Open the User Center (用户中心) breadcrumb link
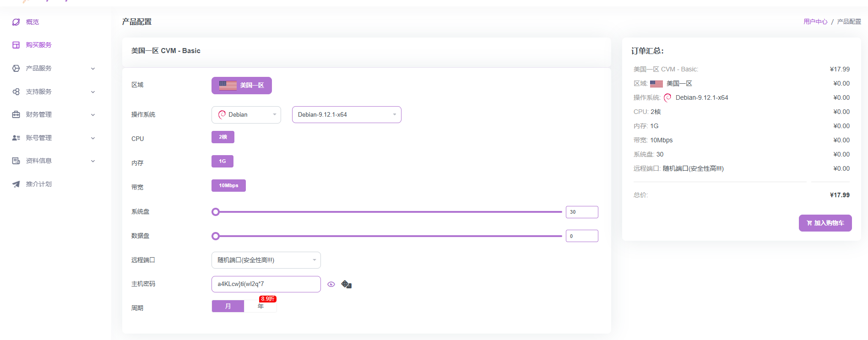Viewport: 868px width, 340px height. point(815,22)
